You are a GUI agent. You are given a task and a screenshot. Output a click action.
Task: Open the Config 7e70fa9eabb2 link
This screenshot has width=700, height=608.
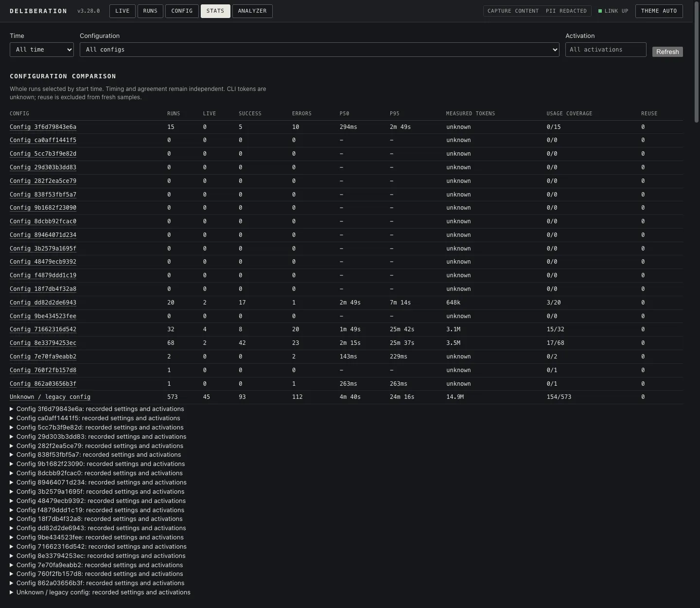click(x=43, y=357)
